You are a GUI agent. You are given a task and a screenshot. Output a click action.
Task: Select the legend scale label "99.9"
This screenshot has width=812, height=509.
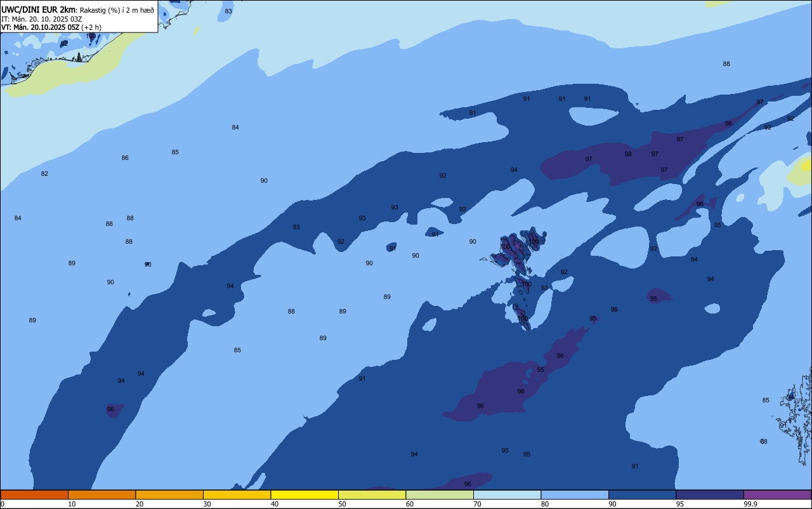[750, 504]
